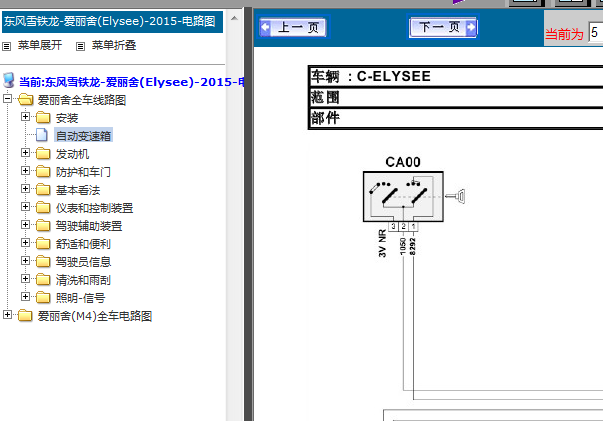603x421 pixels.
Task: Select the 防护和车门 tree label
Action: [x=83, y=172]
